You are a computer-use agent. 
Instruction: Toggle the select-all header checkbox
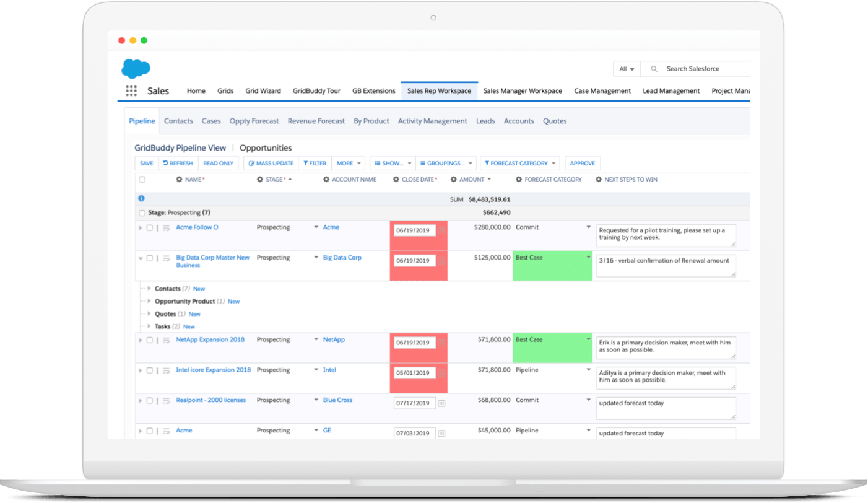click(x=142, y=180)
